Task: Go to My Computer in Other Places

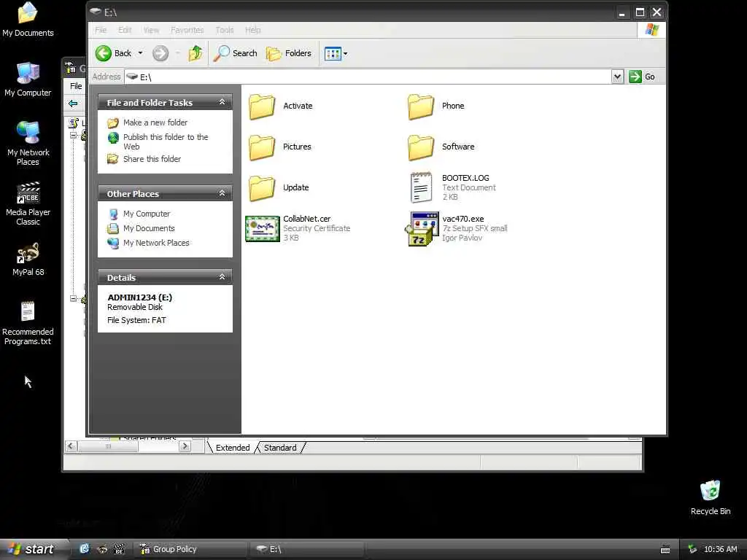Action: click(146, 214)
